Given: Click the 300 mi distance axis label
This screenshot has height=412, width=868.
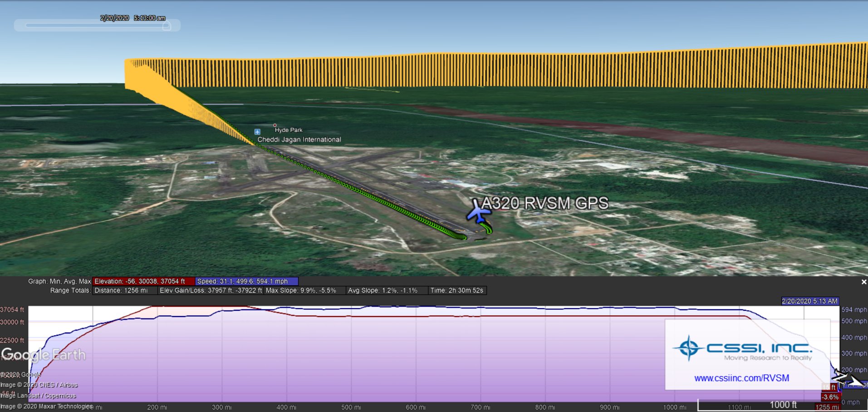Looking at the screenshot, I should [x=221, y=407].
